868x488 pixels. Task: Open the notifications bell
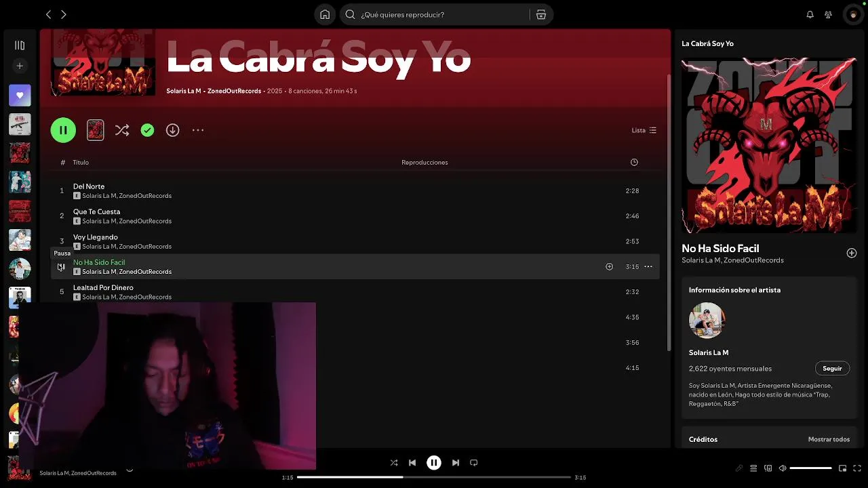(810, 14)
